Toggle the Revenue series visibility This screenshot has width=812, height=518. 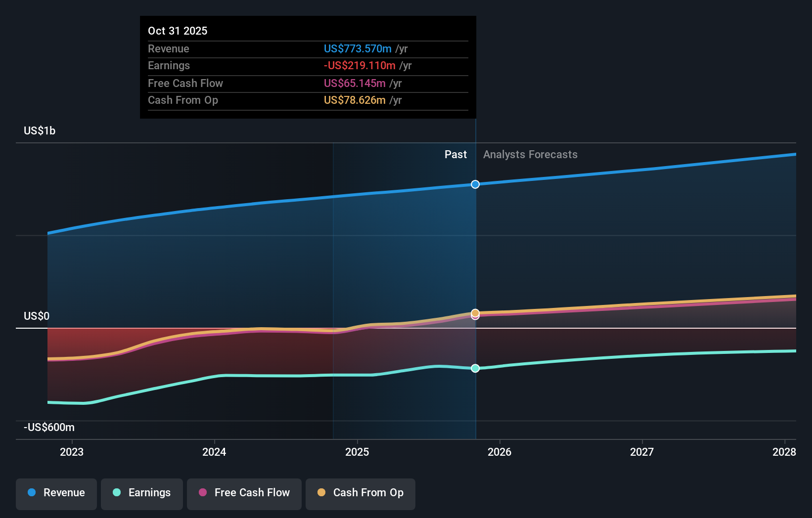tap(56, 494)
